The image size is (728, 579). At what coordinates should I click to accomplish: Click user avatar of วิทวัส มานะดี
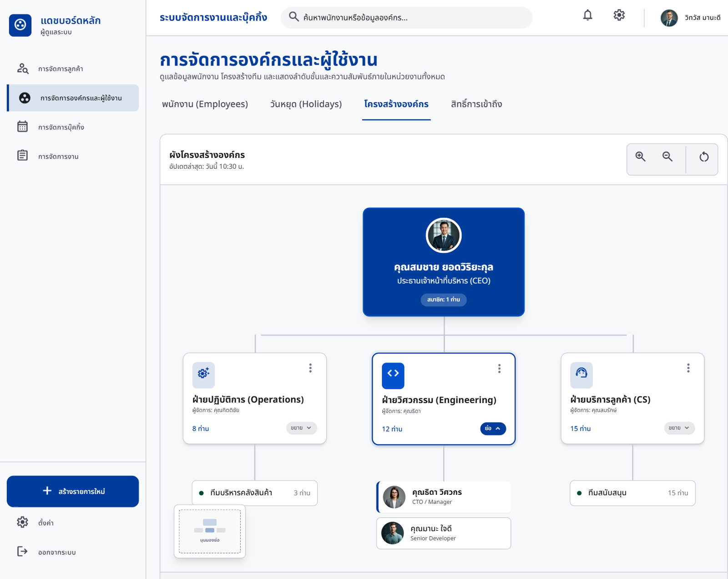(x=669, y=18)
